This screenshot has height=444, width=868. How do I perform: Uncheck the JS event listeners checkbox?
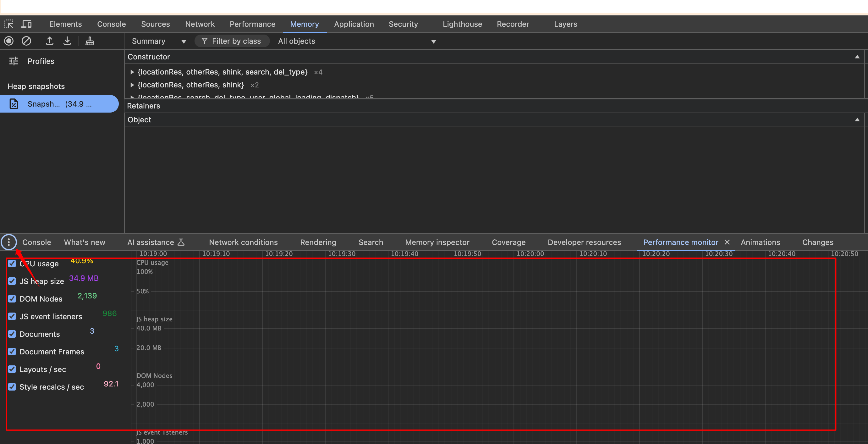coord(12,316)
